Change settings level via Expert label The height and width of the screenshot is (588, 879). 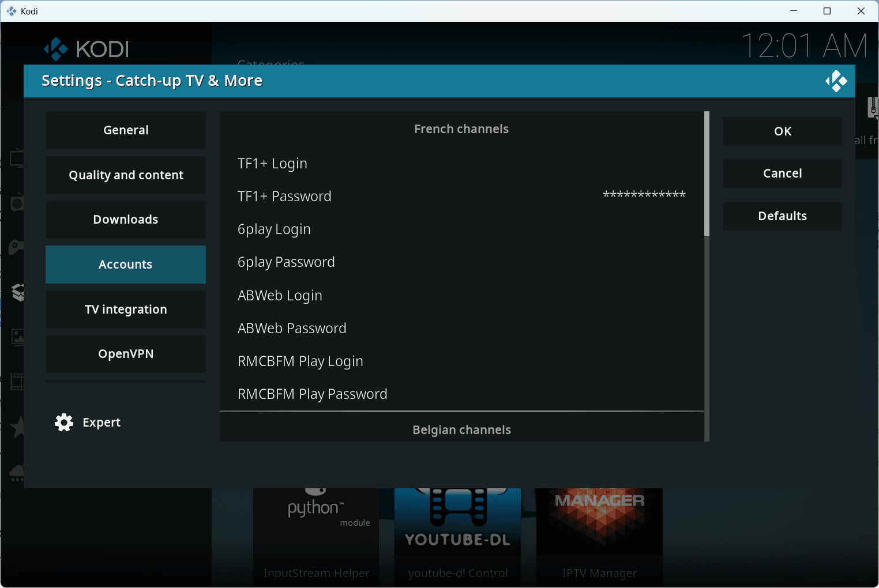point(102,423)
